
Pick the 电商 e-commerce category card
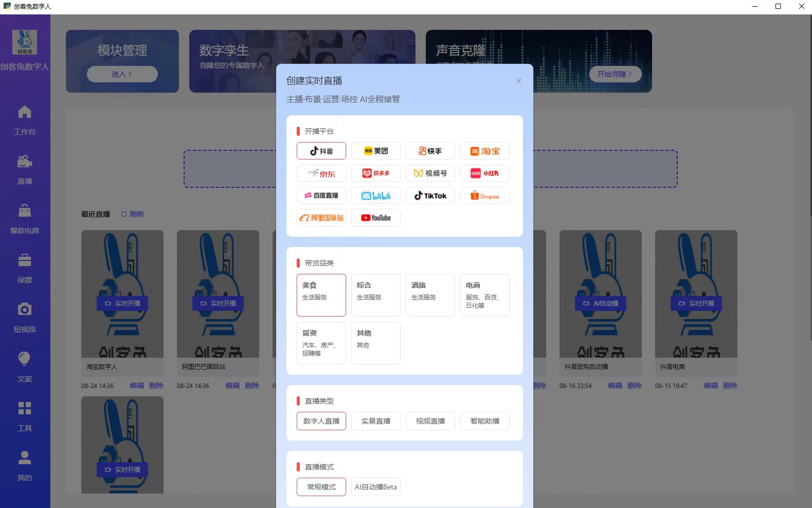tap(485, 295)
